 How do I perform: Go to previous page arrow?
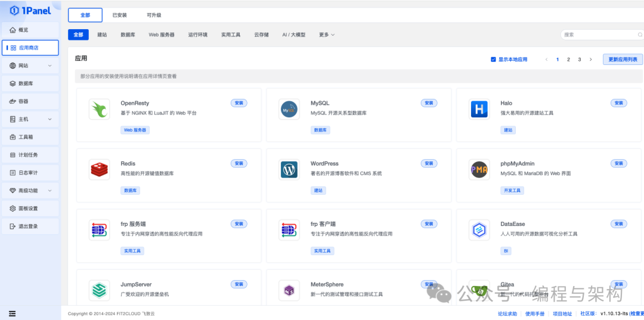coord(546,60)
